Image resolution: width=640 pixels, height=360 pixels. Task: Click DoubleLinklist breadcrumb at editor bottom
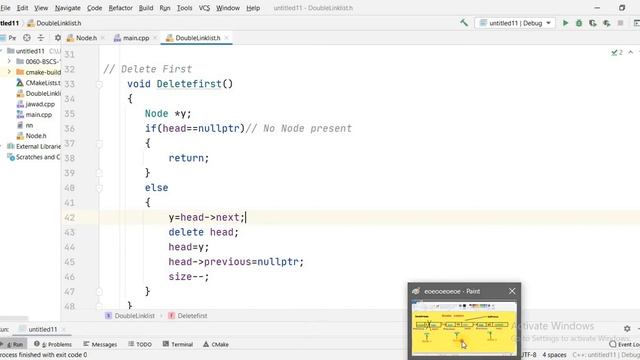[130, 316]
